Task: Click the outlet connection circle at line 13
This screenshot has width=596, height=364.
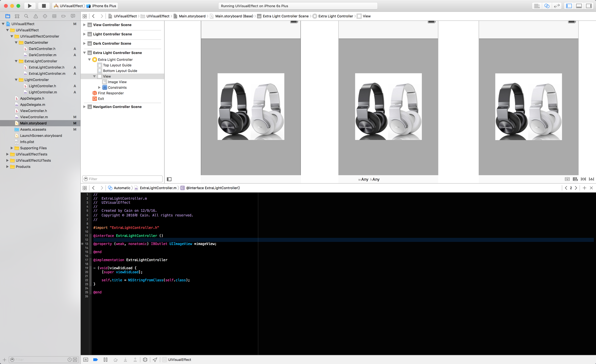Action: pos(82,244)
